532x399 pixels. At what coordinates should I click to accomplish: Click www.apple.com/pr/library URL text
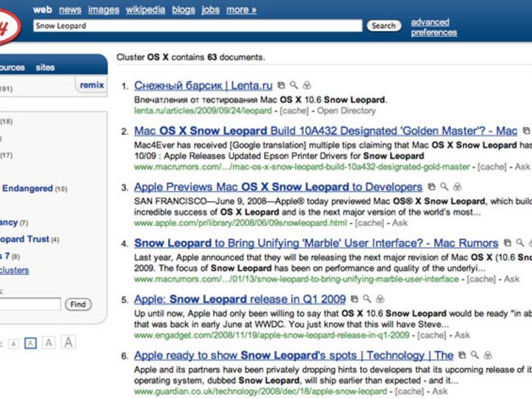[x=240, y=223]
